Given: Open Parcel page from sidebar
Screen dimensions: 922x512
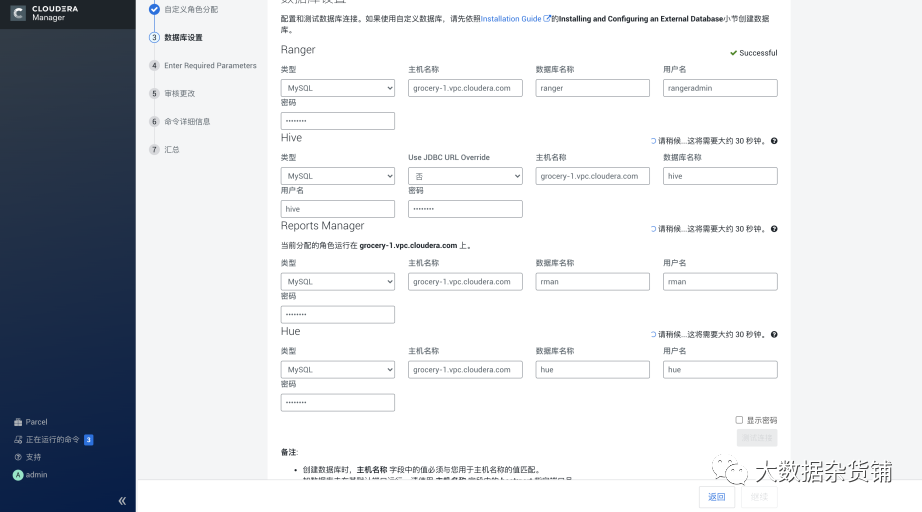Looking at the screenshot, I should tap(31, 422).
